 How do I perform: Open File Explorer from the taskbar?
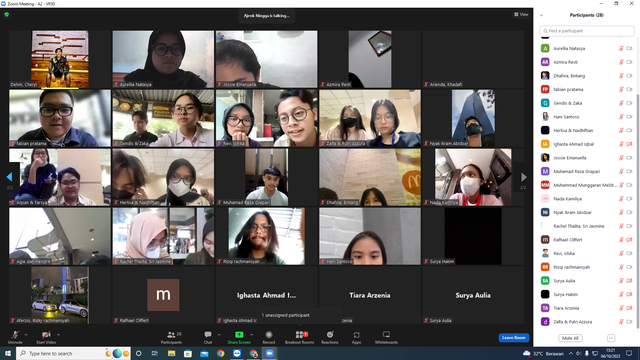point(171,353)
